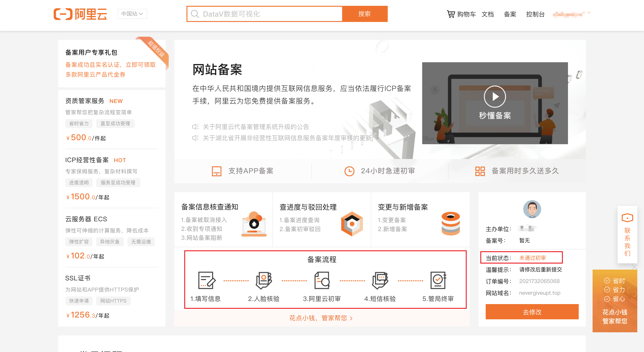Image resolution: width=644 pixels, height=352 pixels.
Task: Open the 购物车 shopping cart icon
Action: pyautogui.click(x=451, y=14)
